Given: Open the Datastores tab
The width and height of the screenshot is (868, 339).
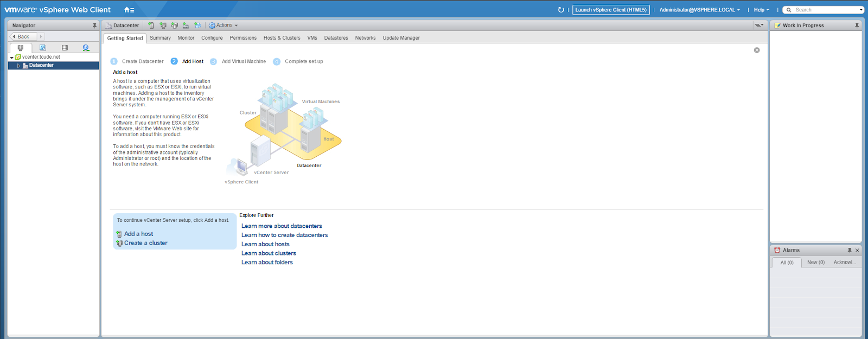Looking at the screenshot, I should pos(336,38).
